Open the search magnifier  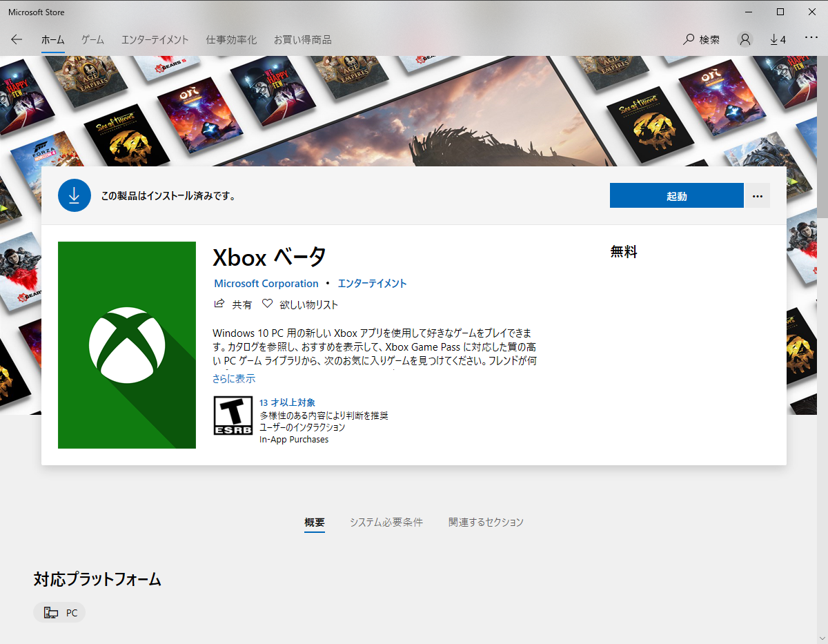pyautogui.click(x=689, y=40)
